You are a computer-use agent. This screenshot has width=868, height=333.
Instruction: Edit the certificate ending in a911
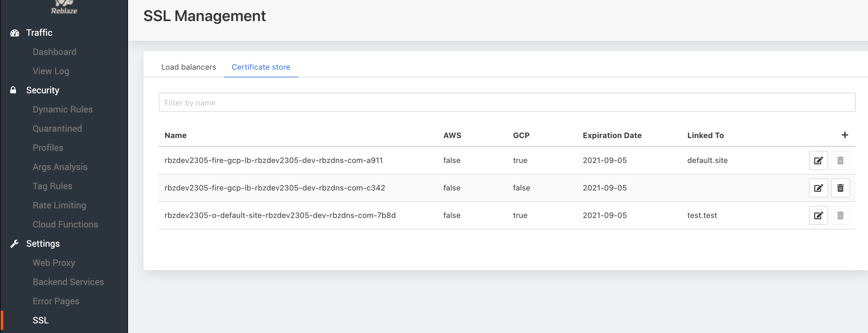(818, 161)
